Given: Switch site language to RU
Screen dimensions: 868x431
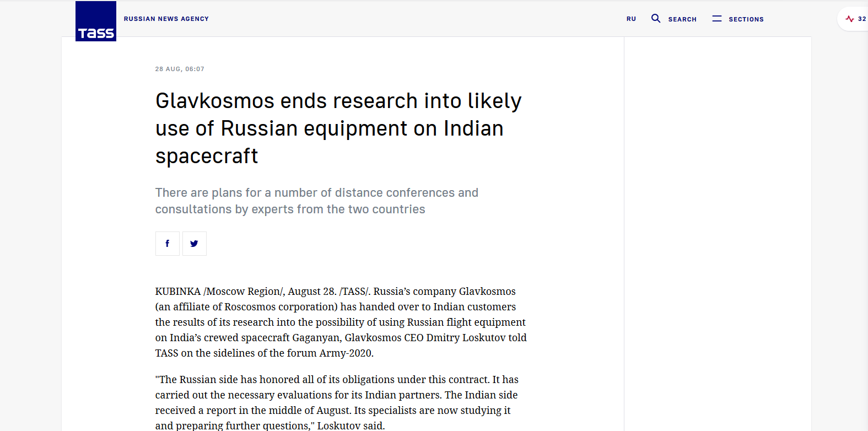Looking at the screenshot, I should point(631,19).
